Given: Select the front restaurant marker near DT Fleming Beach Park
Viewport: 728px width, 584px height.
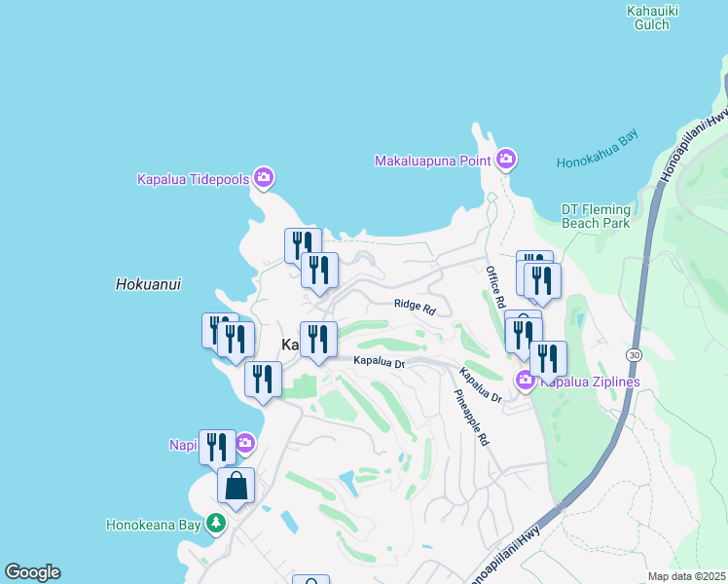Looking at the screenshot, I should (542, 283).
